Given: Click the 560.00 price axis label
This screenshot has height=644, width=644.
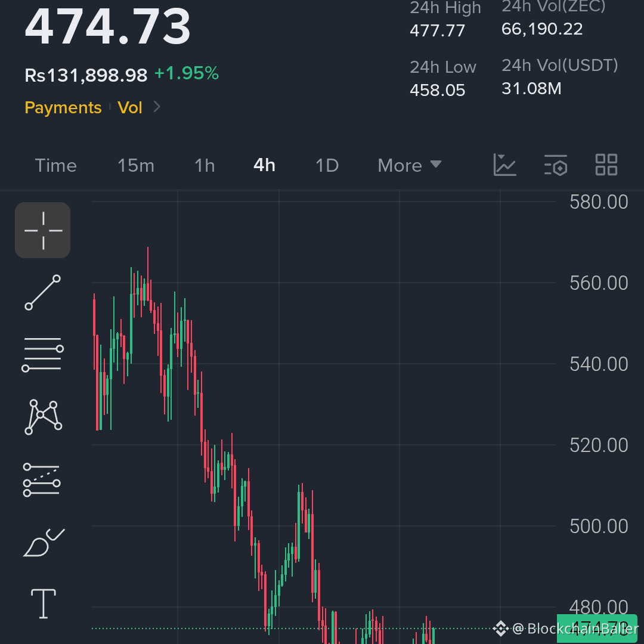Looking at the screenshot, I should 599,283.
